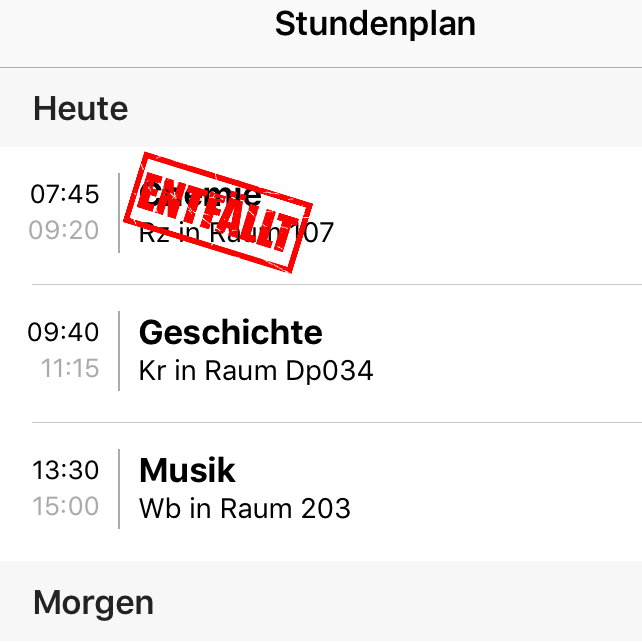Click the vertical divider beside Geschichte
This screenshot has width=642, height=642.
tap(119, 350)
